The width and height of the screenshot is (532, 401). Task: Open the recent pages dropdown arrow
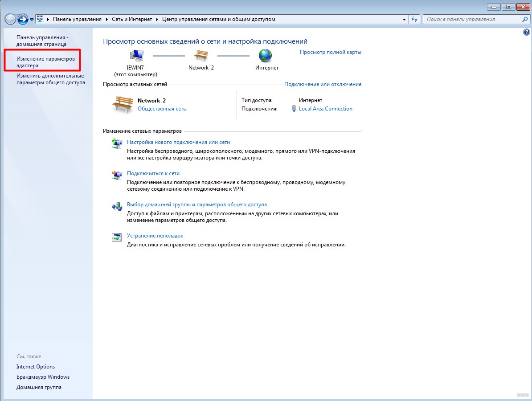tap(32, 20)
